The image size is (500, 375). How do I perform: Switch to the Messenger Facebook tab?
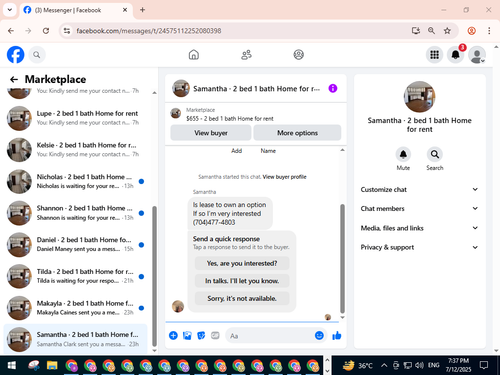coord(75,10)
